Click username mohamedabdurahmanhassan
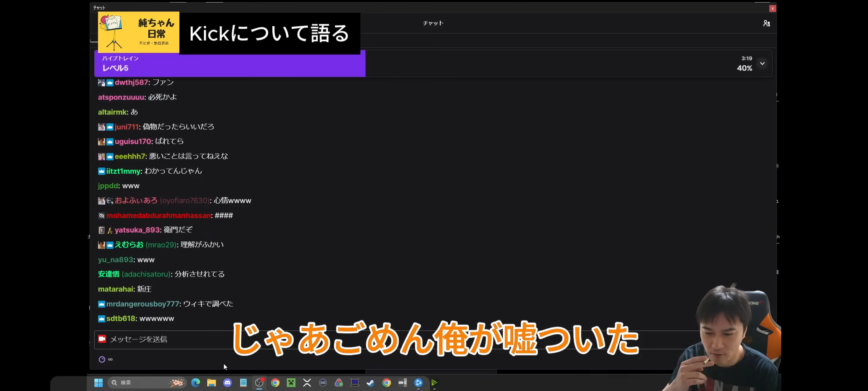 pyautogui.click(x=159, y=216)
